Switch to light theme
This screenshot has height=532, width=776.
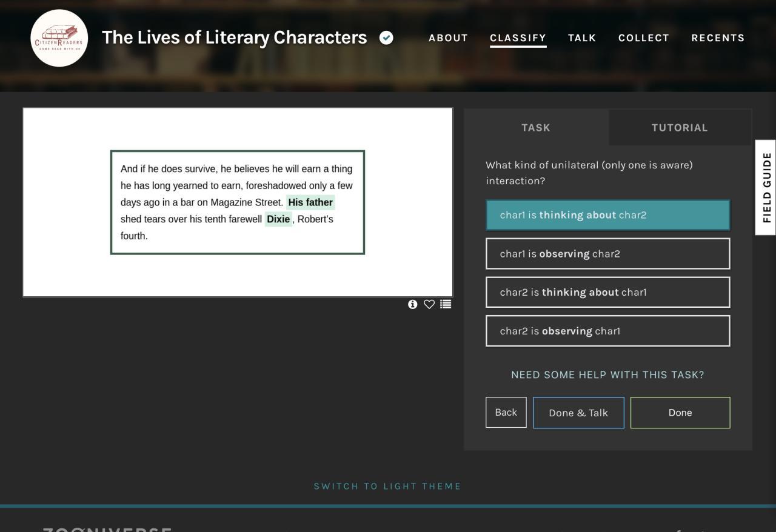coord(387,486)
